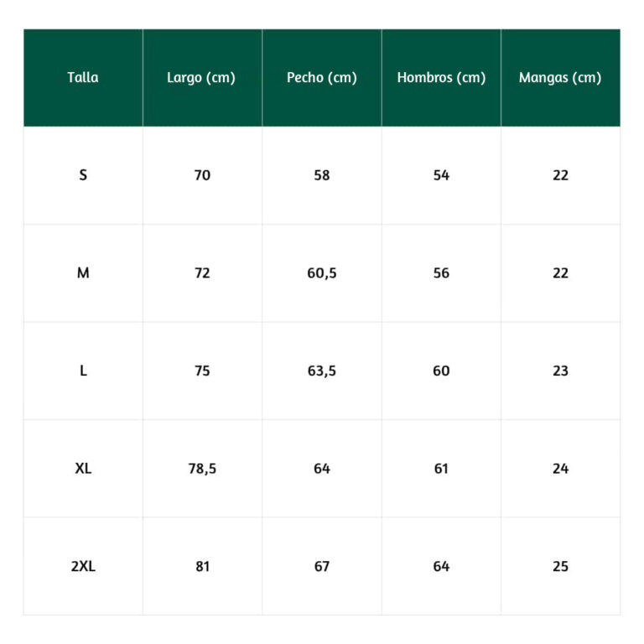Click the XL size label
This screenshot has height=644, width=644.
(x=83, y=469)
